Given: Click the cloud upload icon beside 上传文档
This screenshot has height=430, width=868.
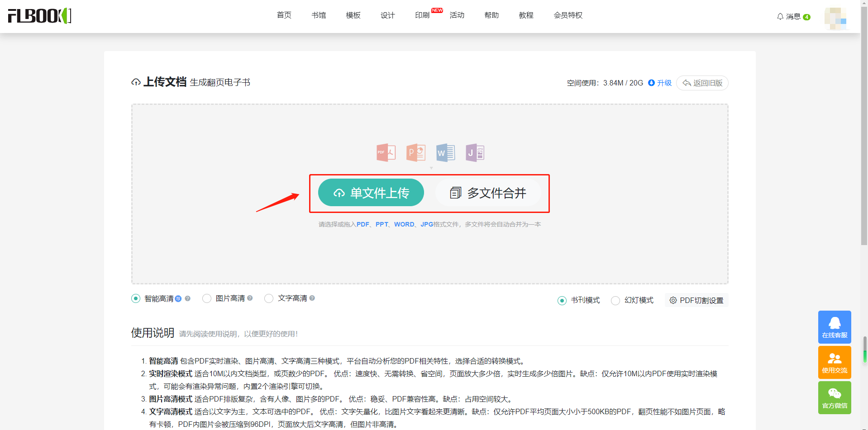Looking at the screenshot, I should click(136, 82).
